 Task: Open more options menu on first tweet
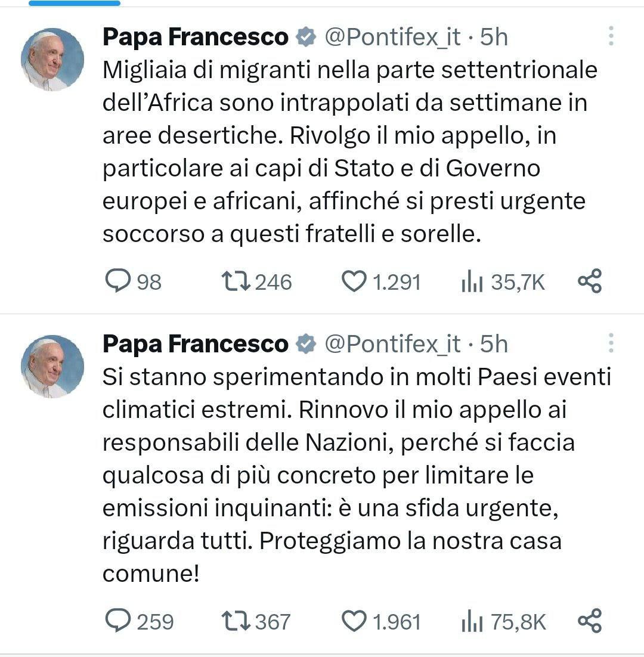tap(611, 36)
